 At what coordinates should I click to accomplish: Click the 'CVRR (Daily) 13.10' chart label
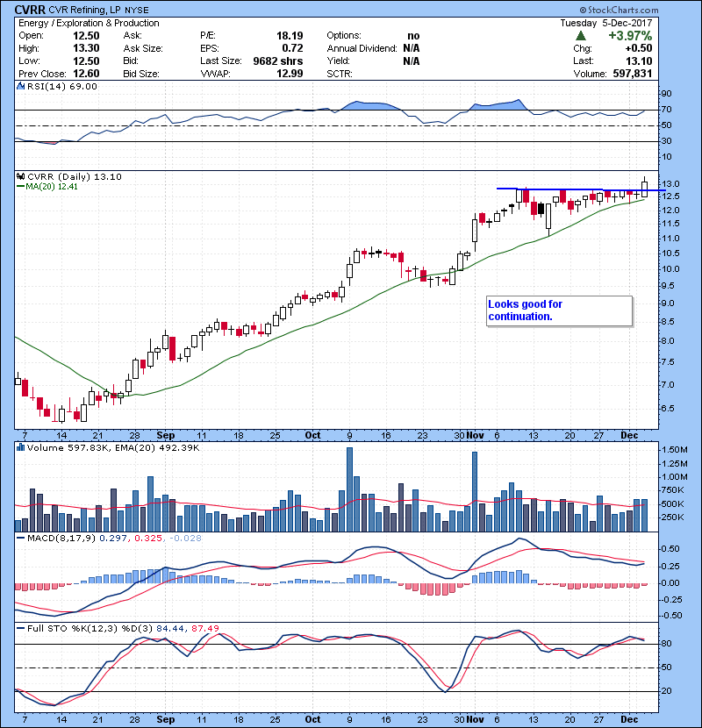75,176
